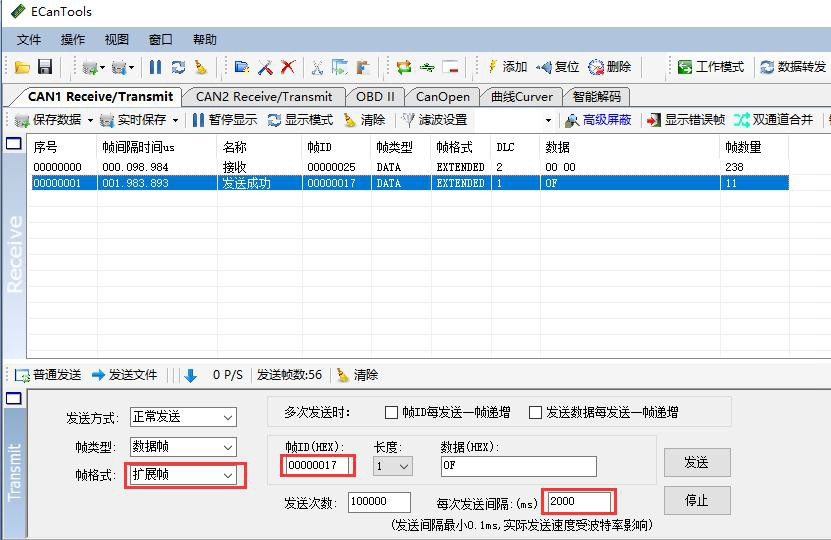The height and width of the screenshot is (540, 831).
Task: Open the 视图 view menu
Action: pyautogui.click(x=116, y=40)
